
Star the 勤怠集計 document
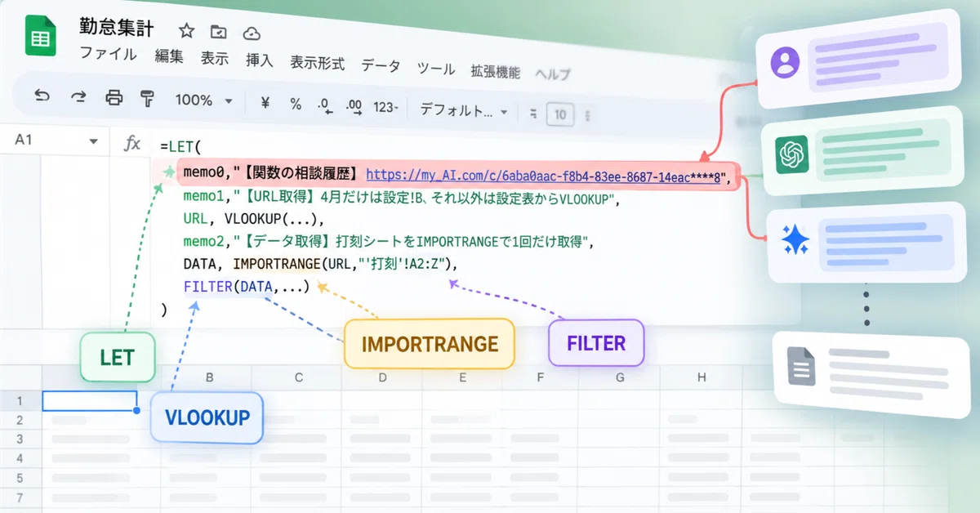click(x=186, y=31)
